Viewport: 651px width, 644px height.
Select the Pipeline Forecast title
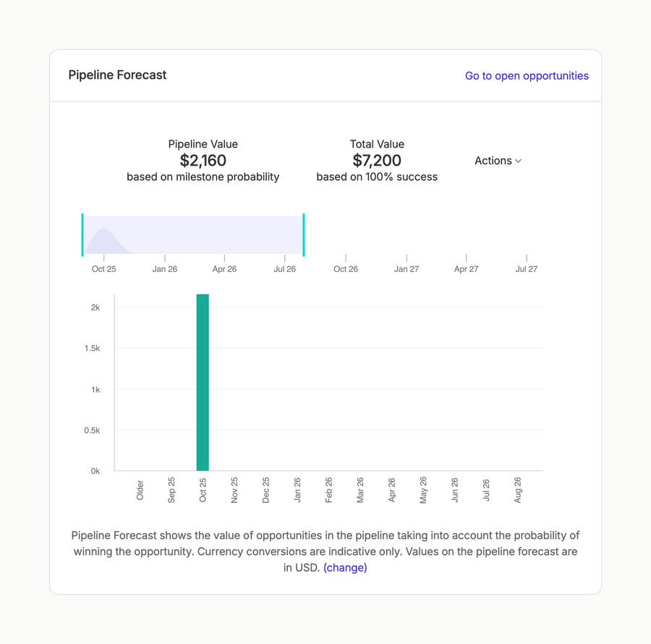(x=117, y=75)
